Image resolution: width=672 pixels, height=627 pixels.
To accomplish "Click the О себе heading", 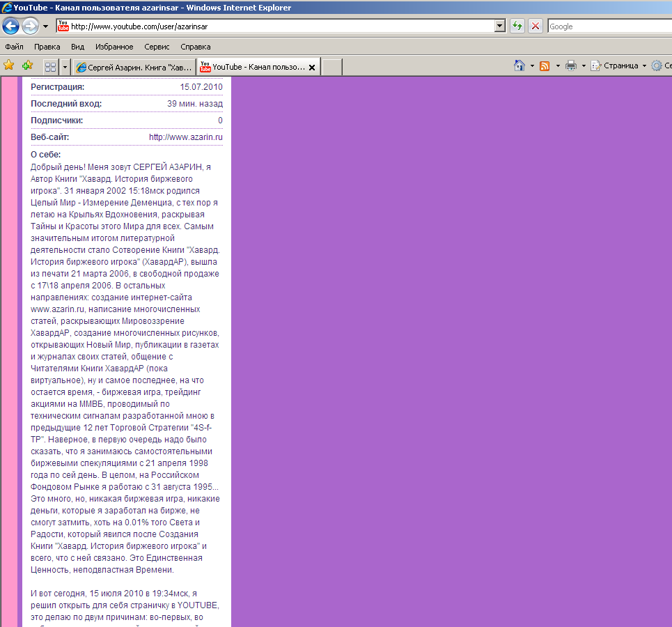I will point(46,155).
